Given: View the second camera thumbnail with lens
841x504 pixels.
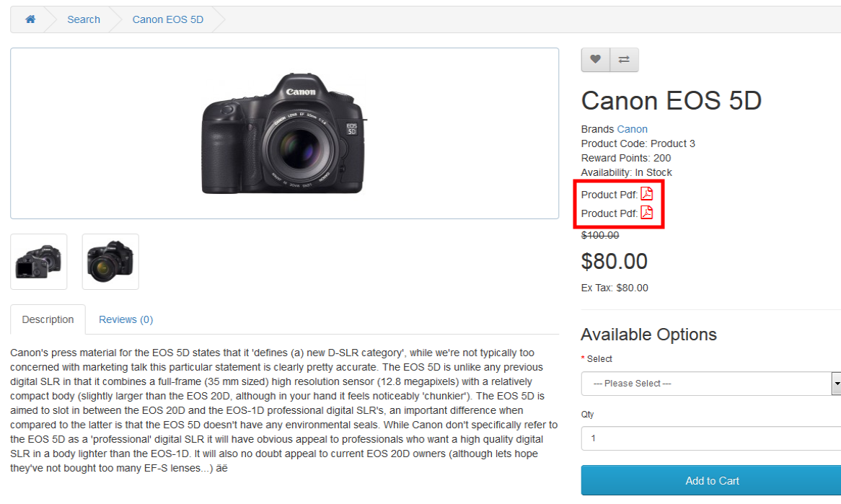Looking at the screenshot, I should point(110,262).
